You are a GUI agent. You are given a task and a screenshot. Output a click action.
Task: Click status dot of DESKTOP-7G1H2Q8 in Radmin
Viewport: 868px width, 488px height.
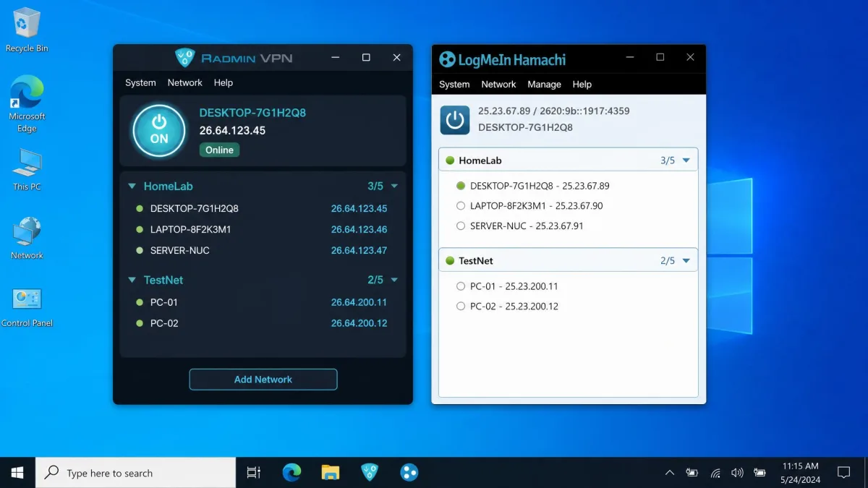[x=140, y=209]
